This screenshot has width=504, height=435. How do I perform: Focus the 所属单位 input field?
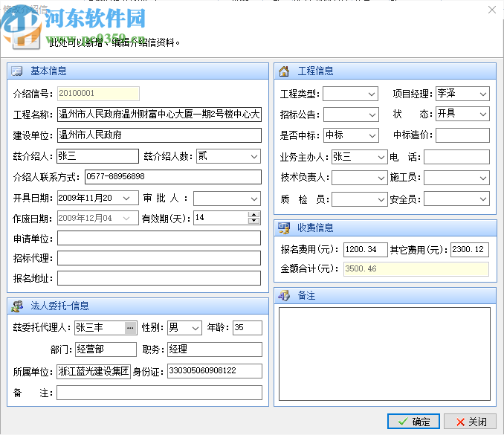click(94, 372)
